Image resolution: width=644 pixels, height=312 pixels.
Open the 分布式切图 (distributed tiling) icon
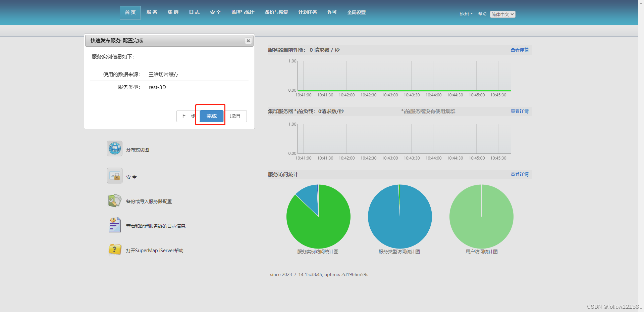coord(114,148)
